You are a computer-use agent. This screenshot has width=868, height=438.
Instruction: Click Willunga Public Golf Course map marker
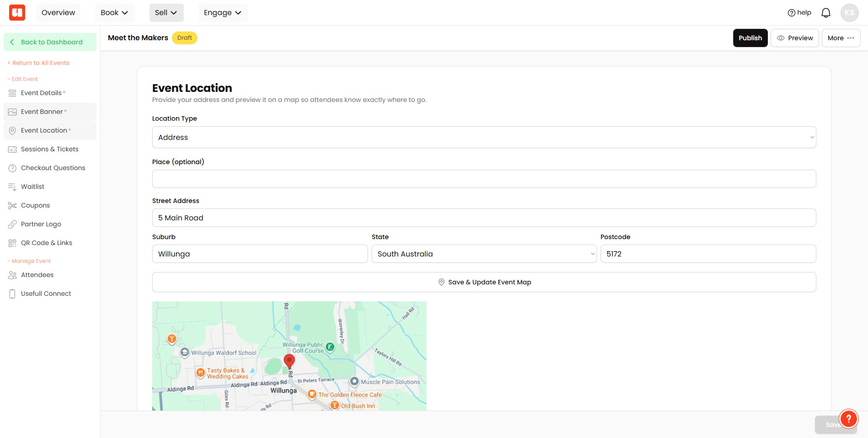[x=330, y=347]
